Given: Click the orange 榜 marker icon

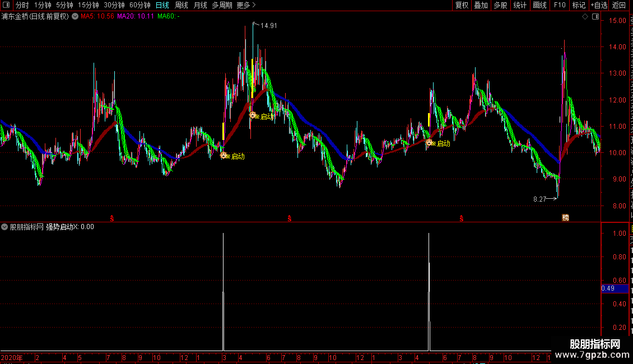Looking at the screenshot, I should coord(566,217).
